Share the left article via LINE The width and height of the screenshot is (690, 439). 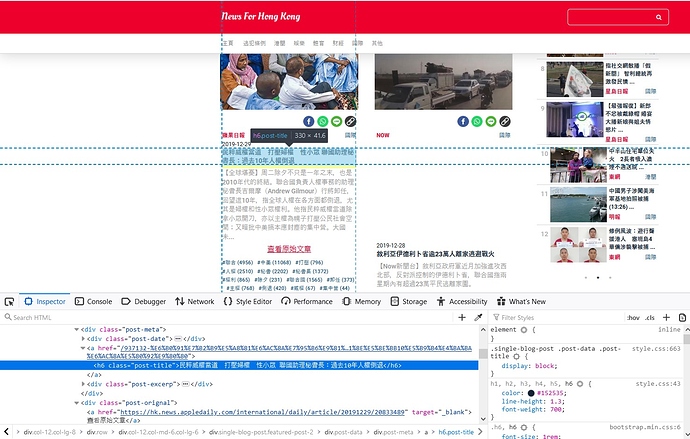point(337,121)
